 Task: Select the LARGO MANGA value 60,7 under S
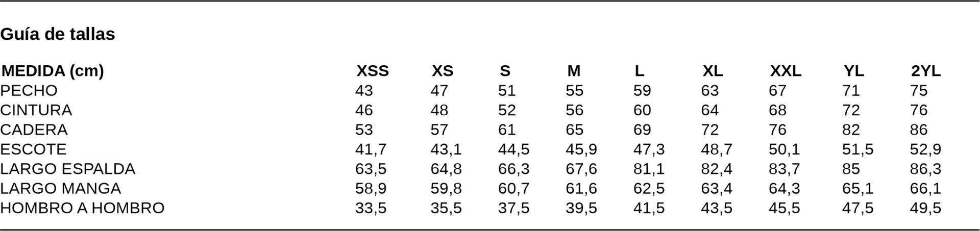click(513, 189)
